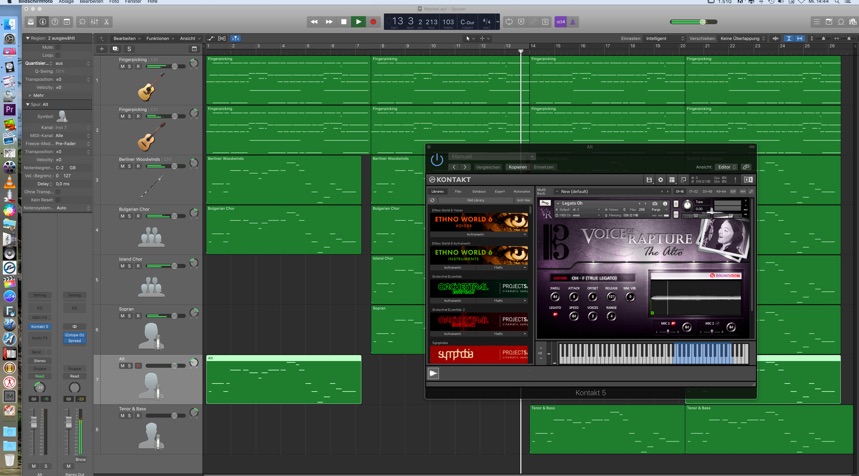Open the Quick Help button
Viewport: 859px width, 476px height.
click(x=55, y=22)
